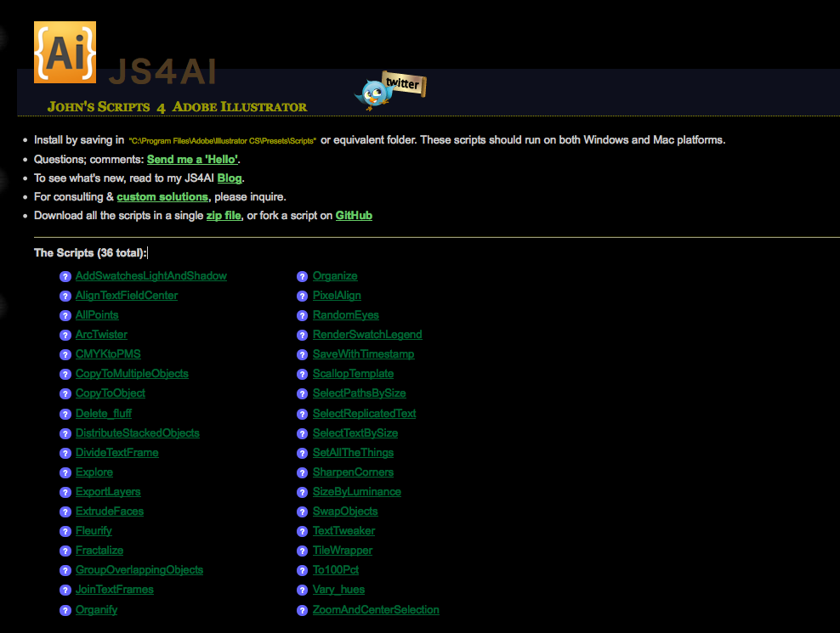Open the To100Pct script link
The image size is (840, 633).
pyautogui.click(x=336, y=570)
